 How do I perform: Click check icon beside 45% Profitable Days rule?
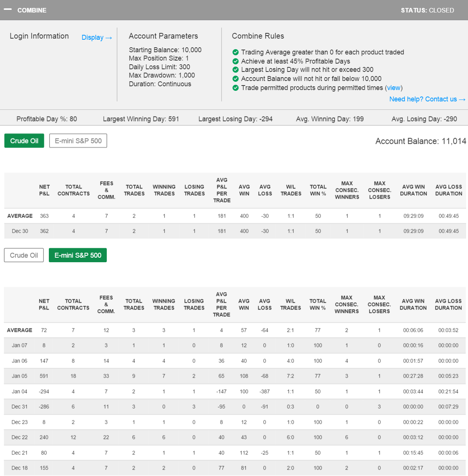(x=236, y=61)
